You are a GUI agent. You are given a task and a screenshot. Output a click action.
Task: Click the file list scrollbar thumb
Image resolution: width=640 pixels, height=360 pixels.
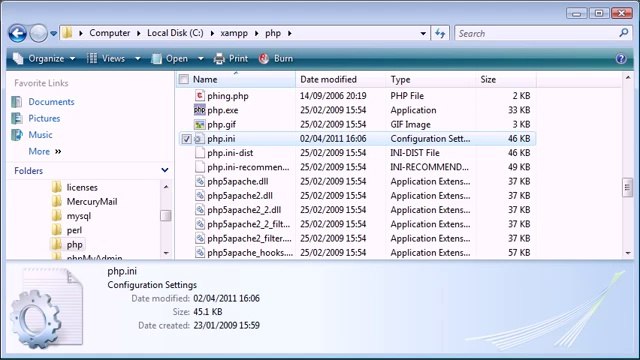click(627, 188)
